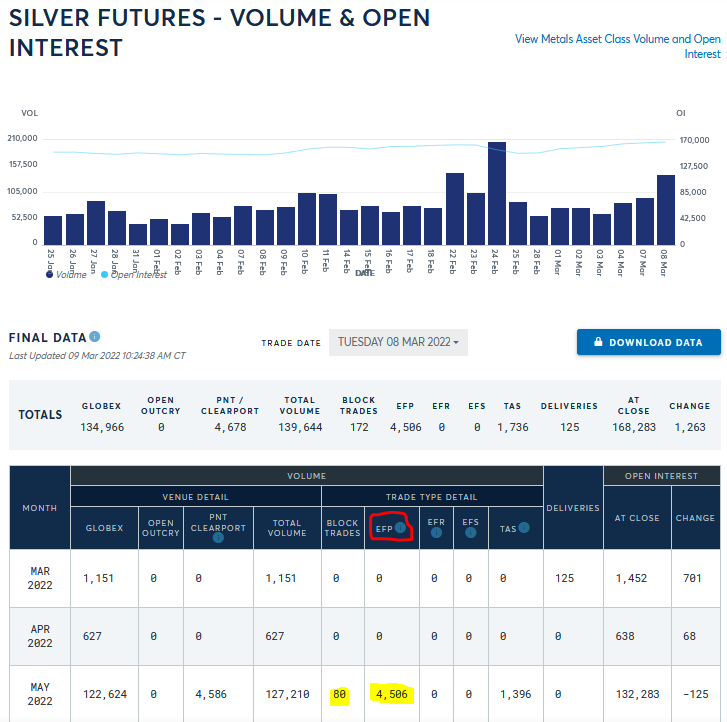Click May 2022 total volume 127,210
Screen dimensions: 727x722
click(x=287, y=694)
